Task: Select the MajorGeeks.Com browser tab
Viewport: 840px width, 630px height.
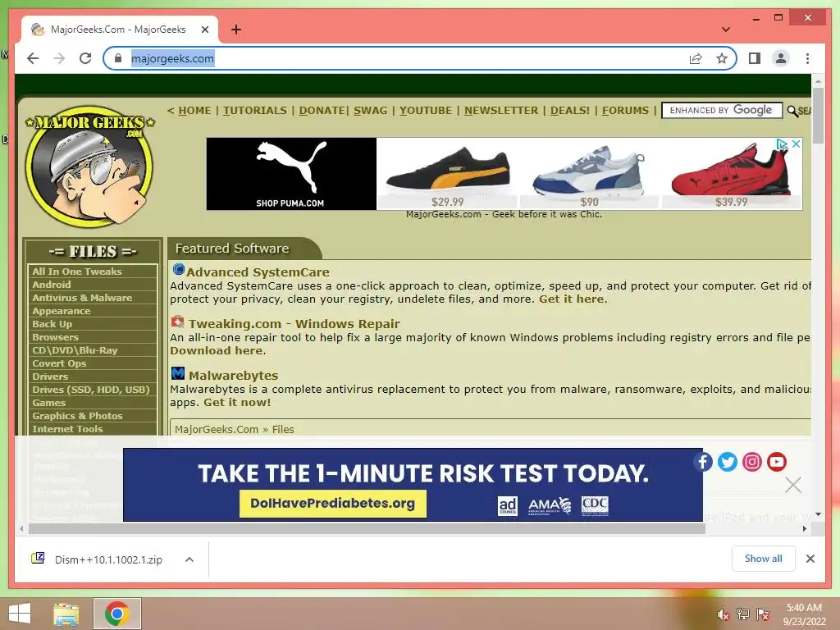Action: point(120,30)
